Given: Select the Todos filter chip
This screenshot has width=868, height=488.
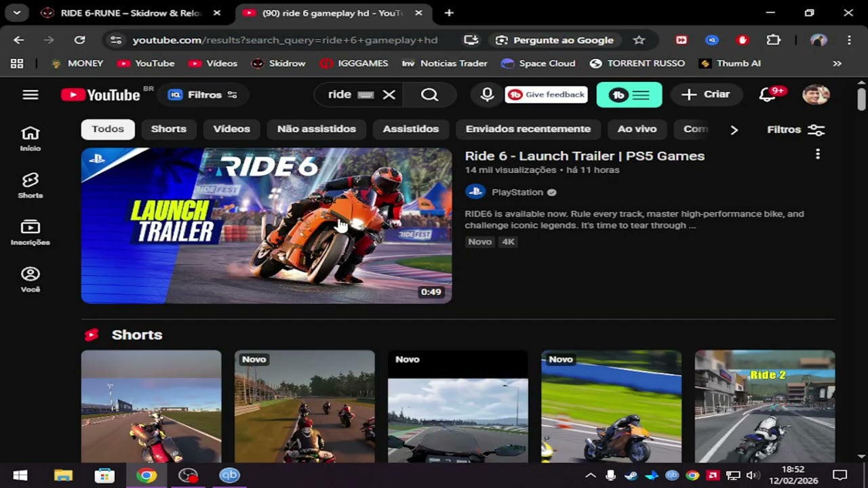Looking at the screenshot, I should pyautogui.click(x=108, y=129).
